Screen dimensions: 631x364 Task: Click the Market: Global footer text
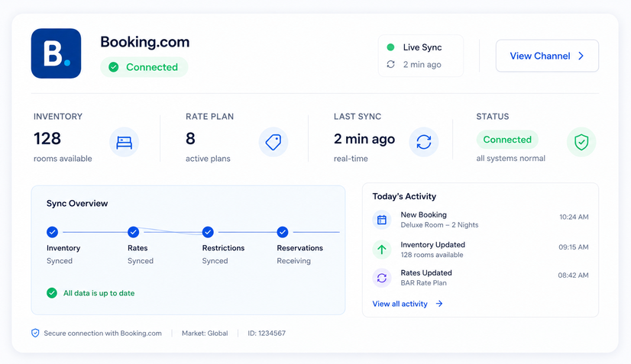click(x=205, y=333)
